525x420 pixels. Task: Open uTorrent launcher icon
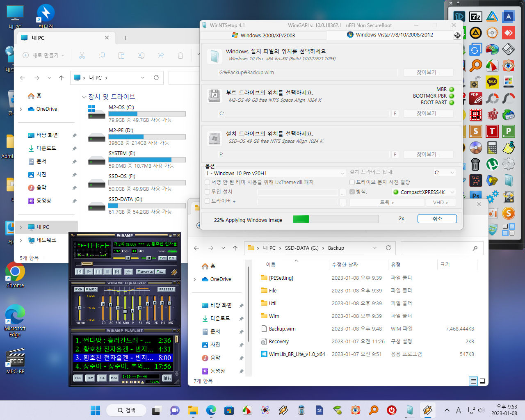tap(492, 164)
